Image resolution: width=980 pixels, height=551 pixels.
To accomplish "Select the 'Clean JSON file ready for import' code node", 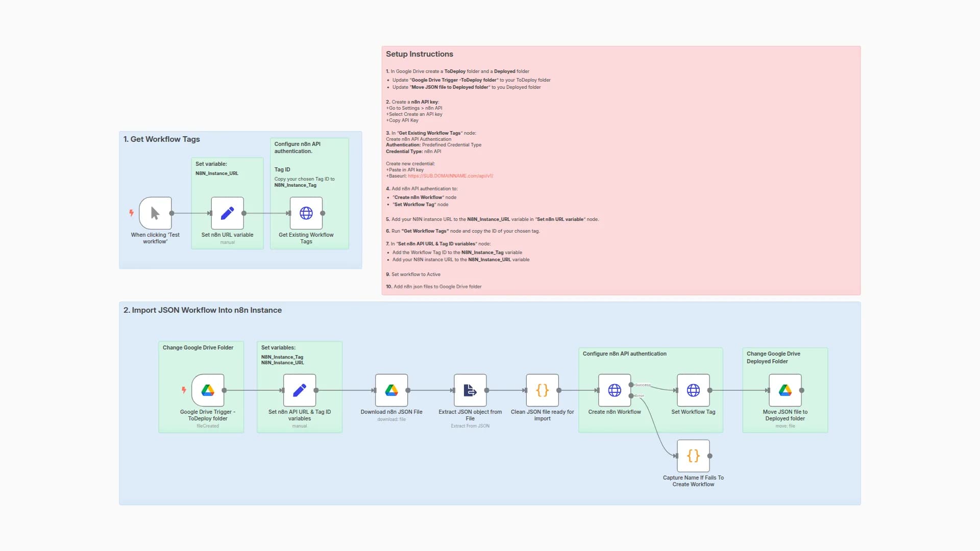I will 543,390.
